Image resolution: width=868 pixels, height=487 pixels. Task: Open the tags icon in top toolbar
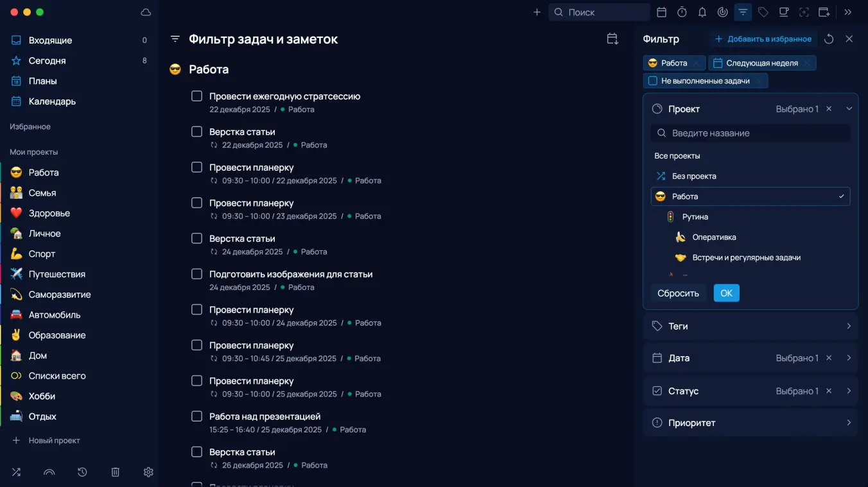(x=763, y=12)
